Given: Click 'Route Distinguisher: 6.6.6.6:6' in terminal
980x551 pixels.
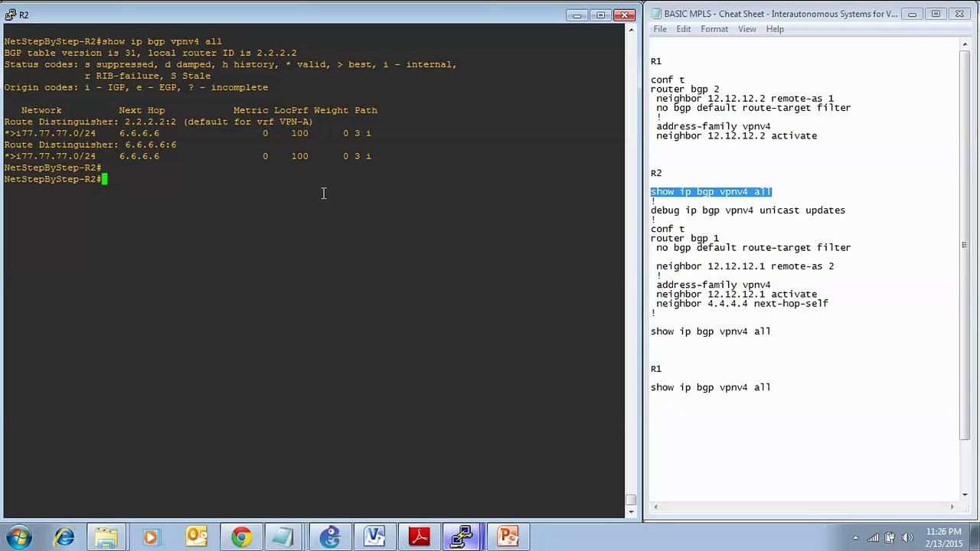Looking at the screenshot, I should (x=90, y=145).
